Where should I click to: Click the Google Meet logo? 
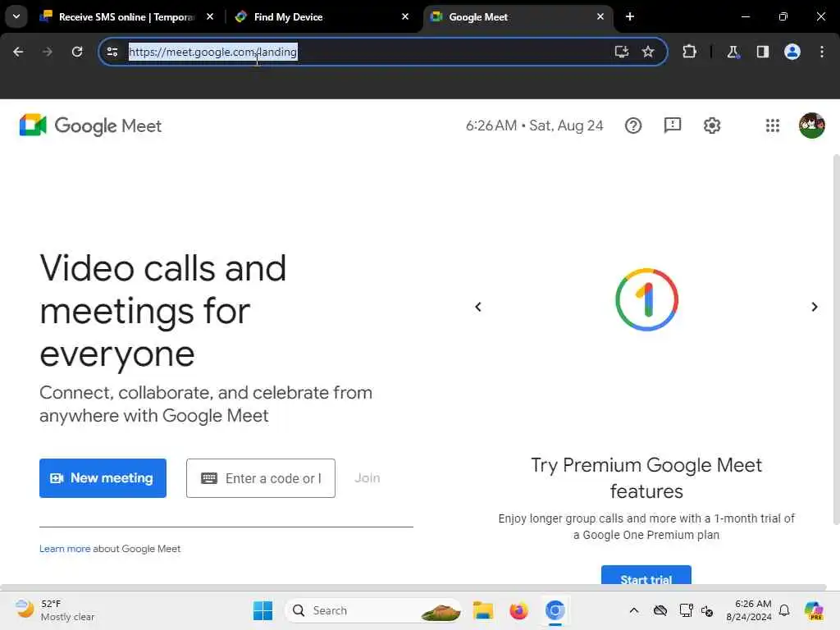(90, 126)
